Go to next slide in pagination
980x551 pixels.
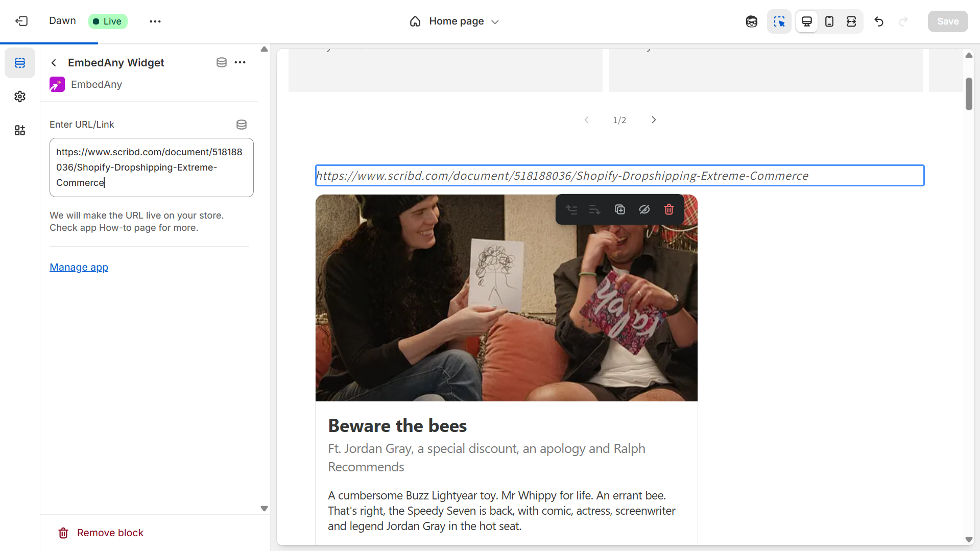[653, 120]
